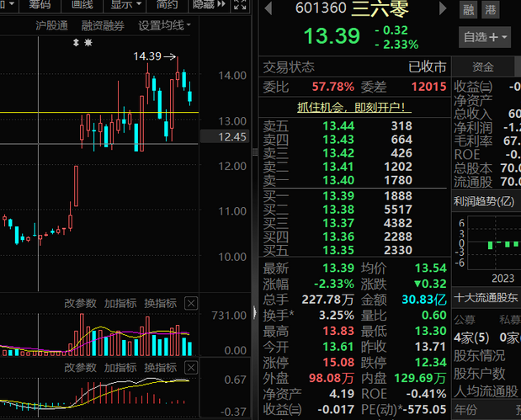521x420 pixels.
Task: Click the 沪股通 tag
Action: pos(51,25)
